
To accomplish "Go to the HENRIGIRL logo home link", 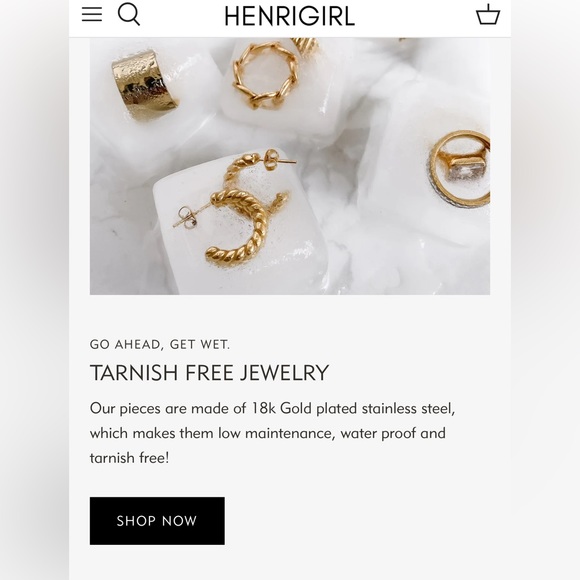I will coord(290,16).
